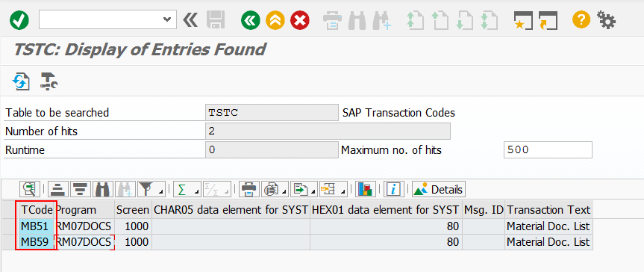Screen dimensions: 644x272
Task: Click the Transaction Text column header
Action: coord(548,210)
